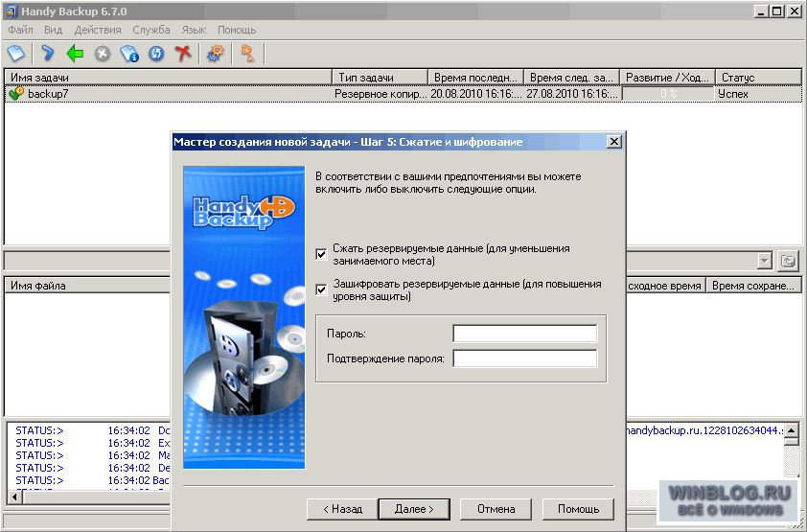Click the сходное время column header
807x532 pixels.
[665, 286]
